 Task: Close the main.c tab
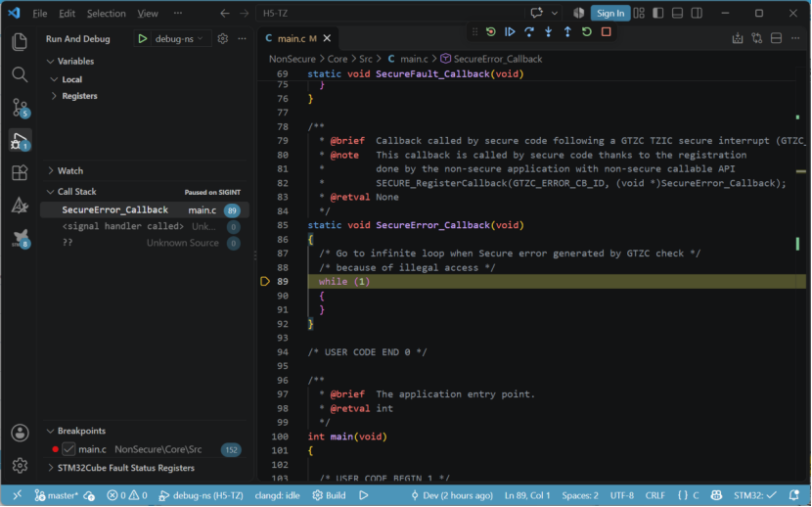[327, 38]
